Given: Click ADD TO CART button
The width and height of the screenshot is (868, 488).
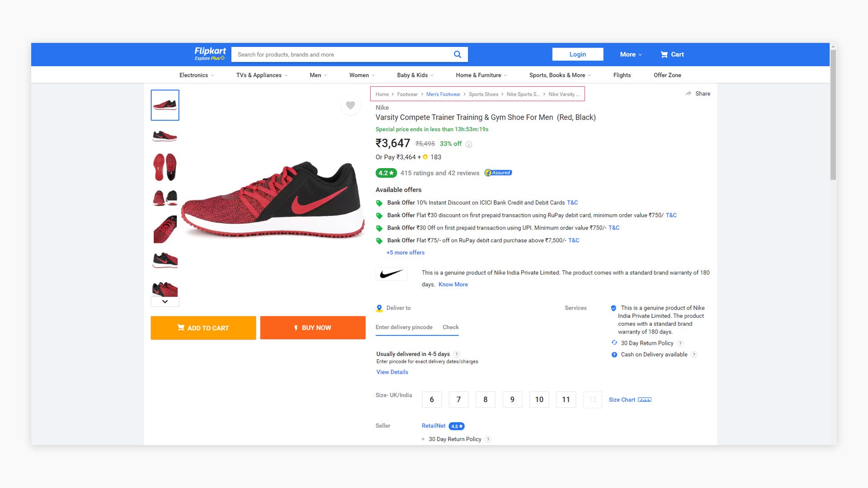Looking at the screenshot, I should [x=203, y=328].
